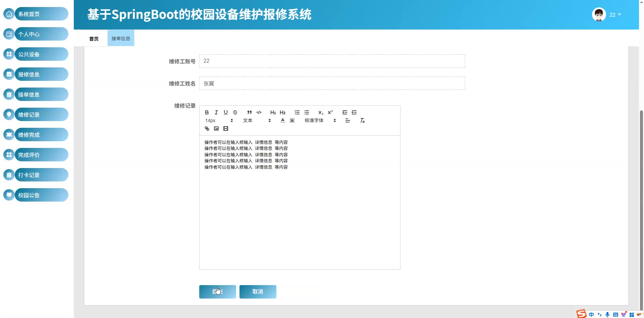
Task: Switch Chinese/English input mode in IME bar
Action: [591, 315]
